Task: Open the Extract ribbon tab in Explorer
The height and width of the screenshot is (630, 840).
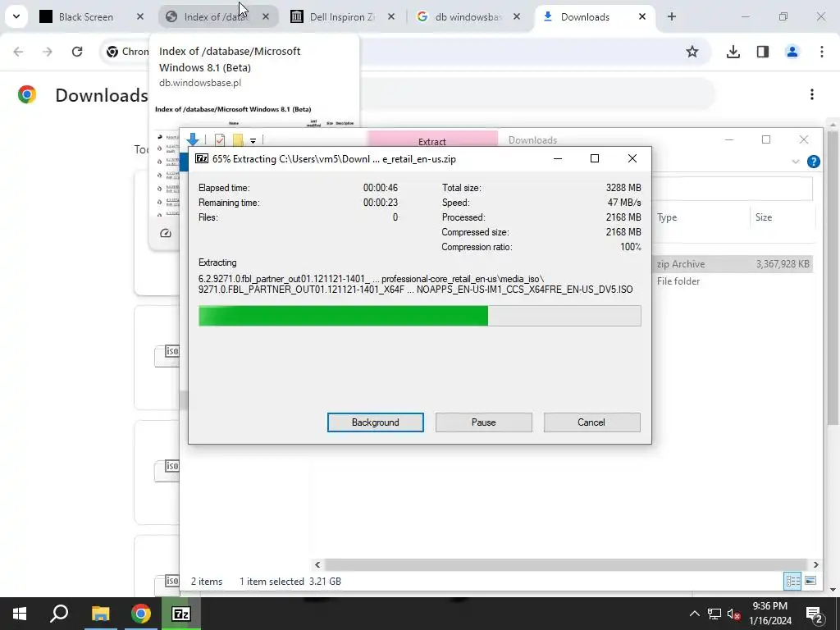Action: (x=431, y=140)
